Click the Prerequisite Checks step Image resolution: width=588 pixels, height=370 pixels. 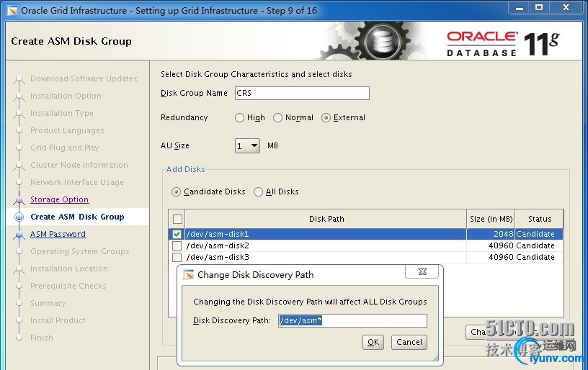click(x=68, y=286)
